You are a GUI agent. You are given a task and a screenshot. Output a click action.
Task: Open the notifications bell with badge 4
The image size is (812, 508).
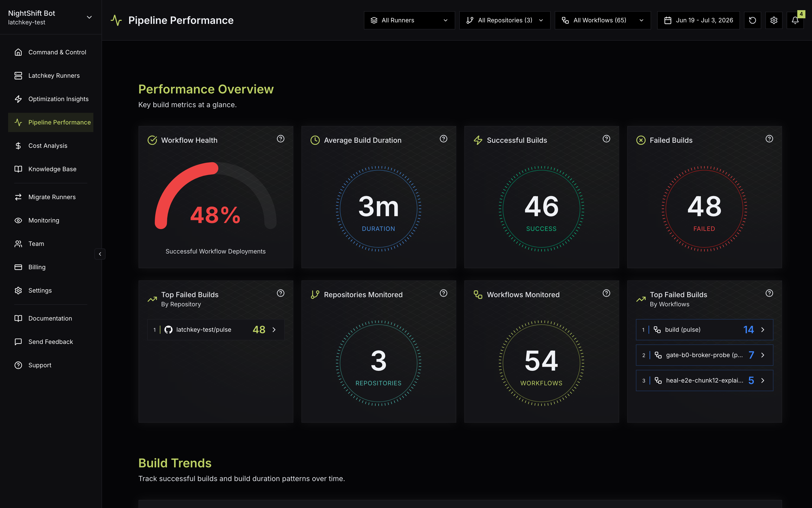click(x=795, y=20)
